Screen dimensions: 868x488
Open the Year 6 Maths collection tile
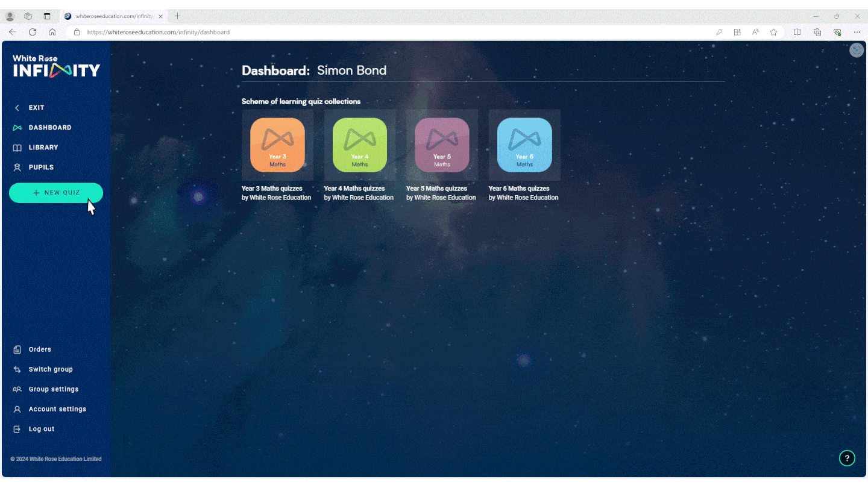(x=524, y=145)
